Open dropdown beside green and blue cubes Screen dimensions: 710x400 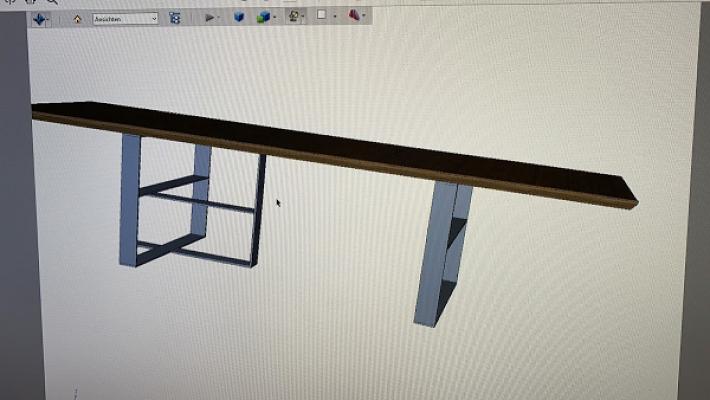(275, 17)
